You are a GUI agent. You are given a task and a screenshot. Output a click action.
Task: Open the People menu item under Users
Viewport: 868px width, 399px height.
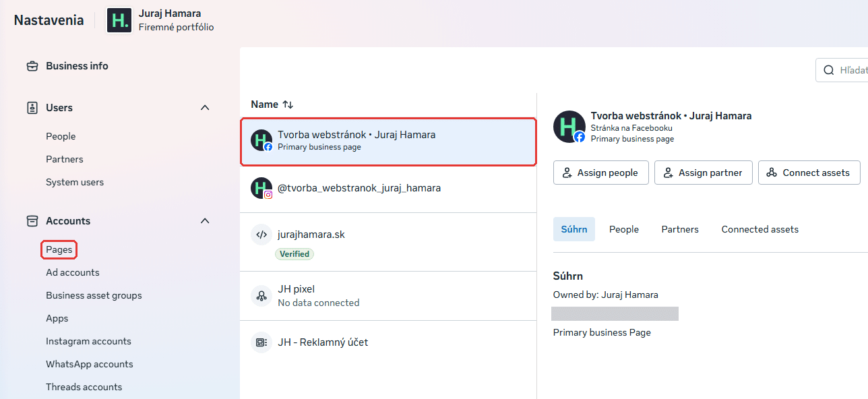click(61, 136)
